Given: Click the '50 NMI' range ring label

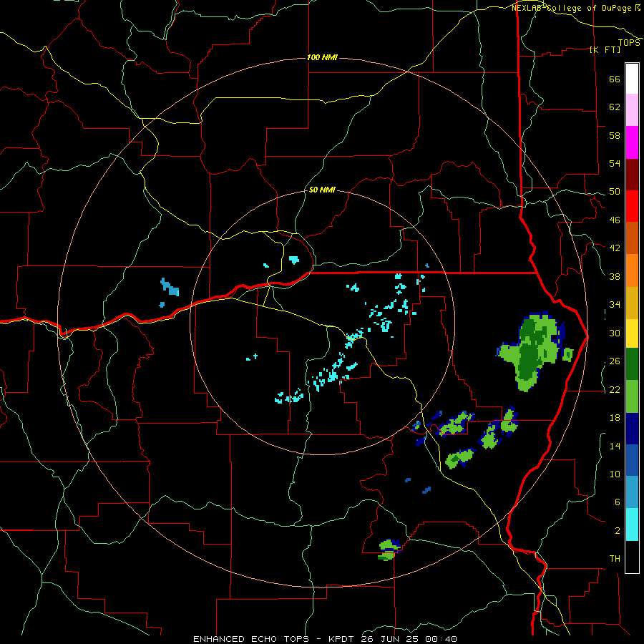Looking at the screenshot, I should (x=322, y=190).
